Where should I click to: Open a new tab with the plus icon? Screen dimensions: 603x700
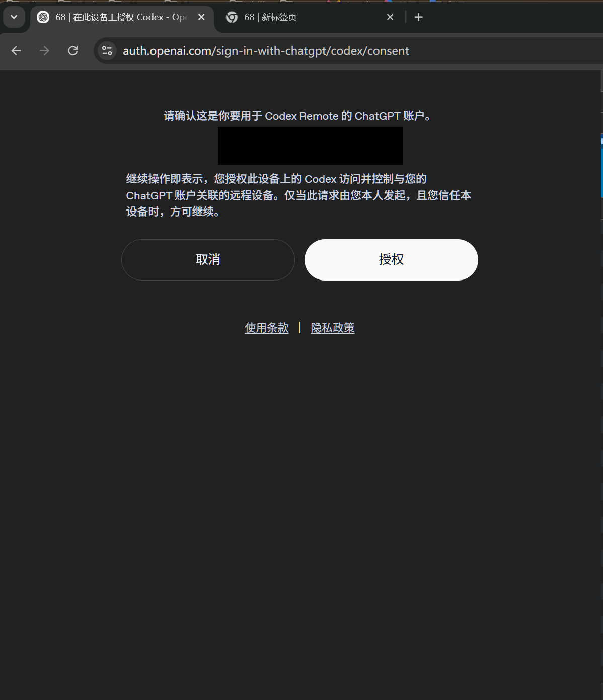click(418, 17)
